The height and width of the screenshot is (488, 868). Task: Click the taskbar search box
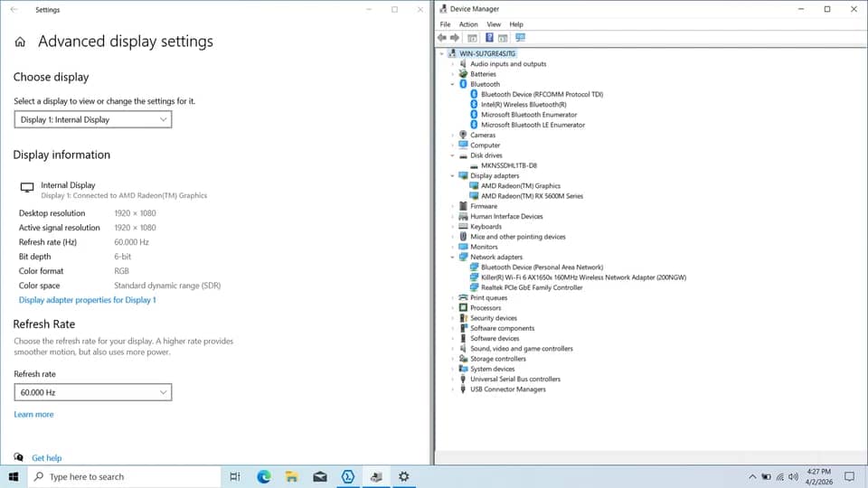coord(124,476)
